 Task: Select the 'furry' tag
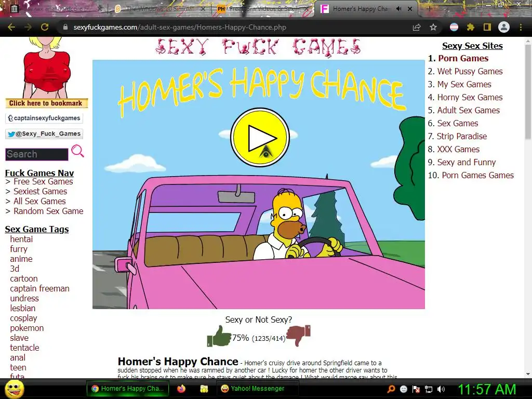click(19, 249)
